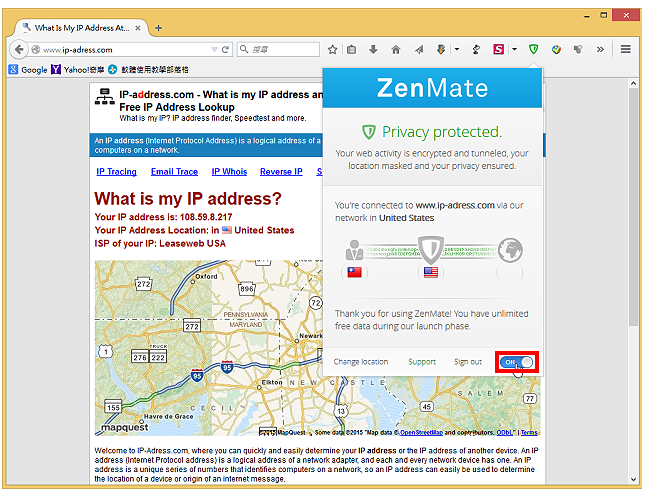Click the ZenMate center shield graphic
Image resolution: width=654 pixels, height=498 pixels.
coord(431,249)
